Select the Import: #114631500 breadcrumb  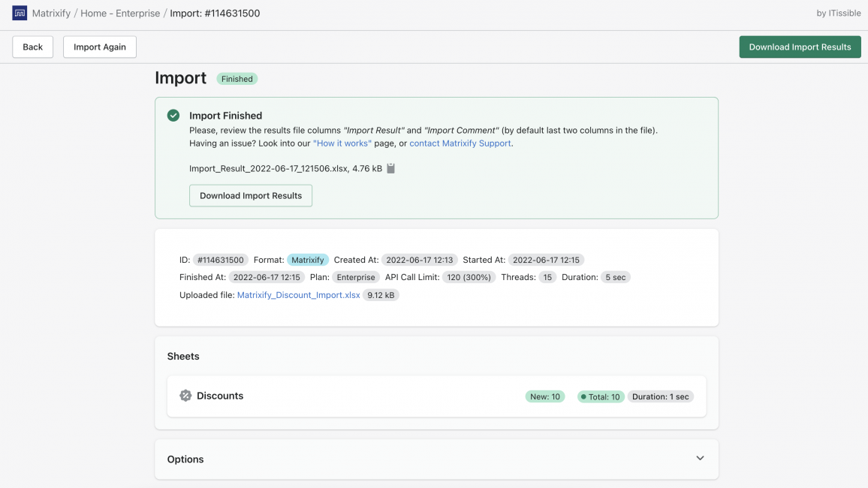coord(215,13)
